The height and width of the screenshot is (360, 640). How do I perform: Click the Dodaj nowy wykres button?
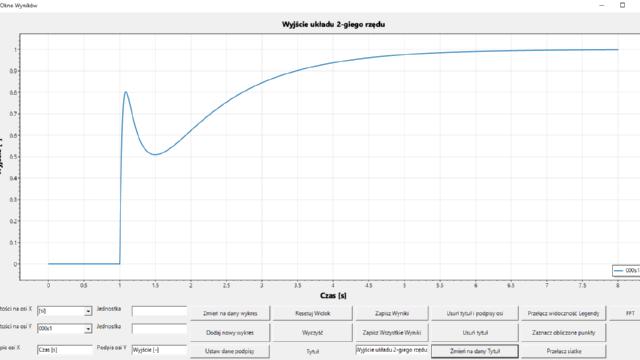[x=230, y=333]
